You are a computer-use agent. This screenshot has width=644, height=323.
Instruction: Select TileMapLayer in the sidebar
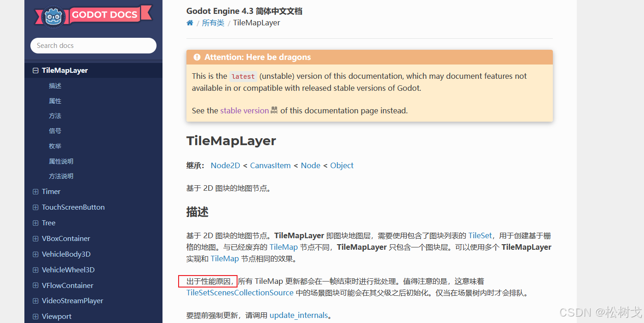65,70
